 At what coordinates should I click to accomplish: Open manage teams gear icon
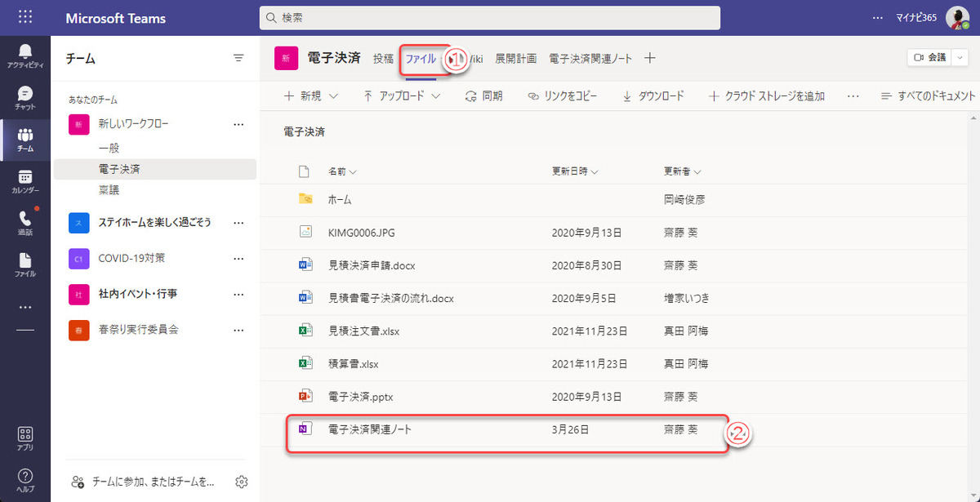coord(241,482)
